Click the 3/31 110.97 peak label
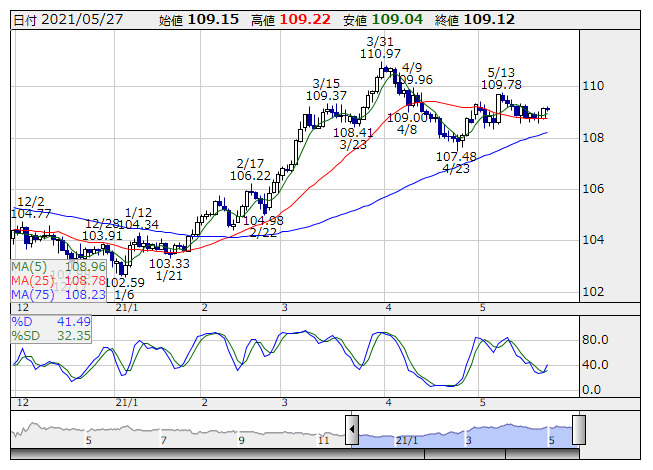Image resolution: width=653 pixels, height=470 pixels. point(380,47)
